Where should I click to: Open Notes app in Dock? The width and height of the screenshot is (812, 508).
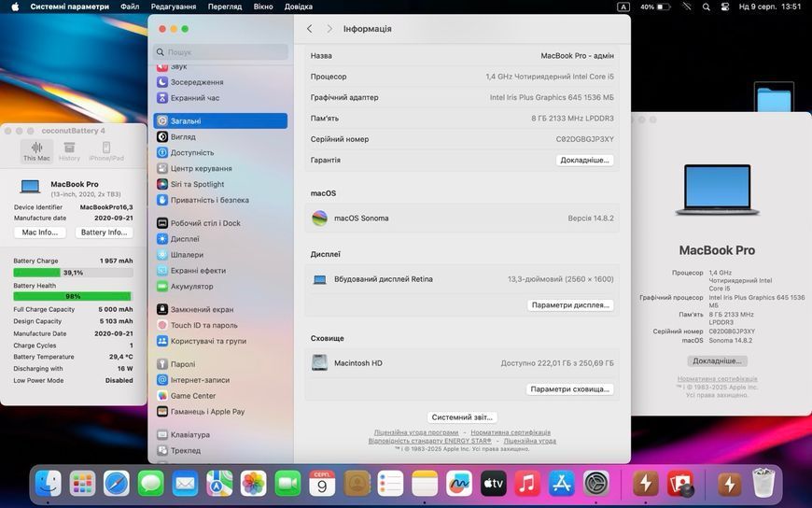click(425, 483)
